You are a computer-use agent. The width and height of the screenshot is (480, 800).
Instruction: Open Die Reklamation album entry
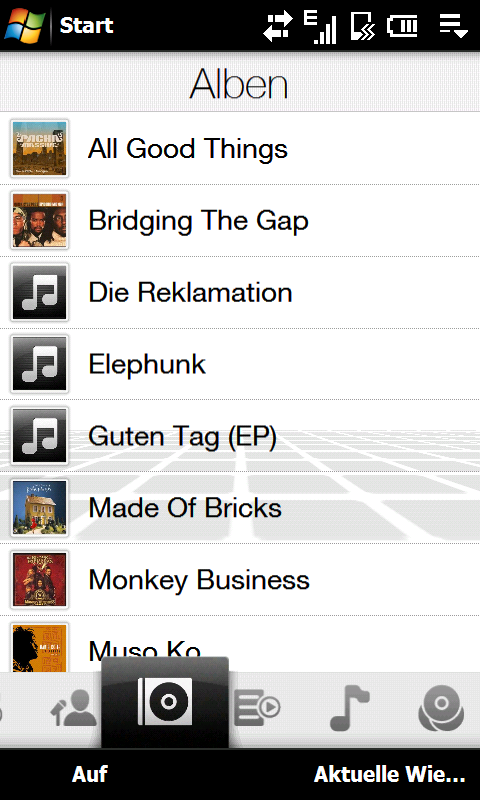point(240,292)
